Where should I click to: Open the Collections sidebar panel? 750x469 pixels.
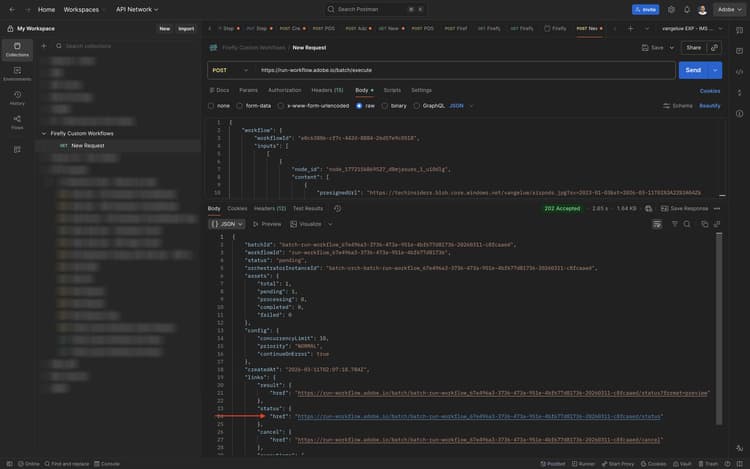click(x=17, y=49)
